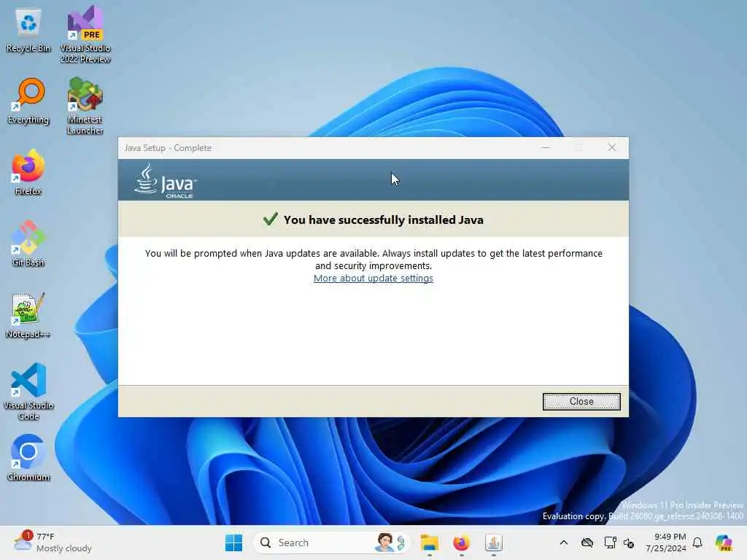Select the Firefox desktop shortcut

click(x=28, y=172)
